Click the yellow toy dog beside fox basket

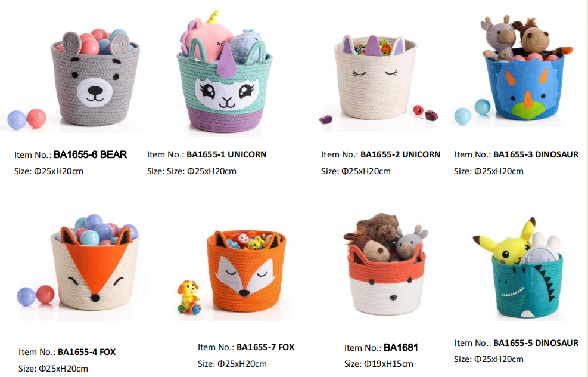point(190,297)
